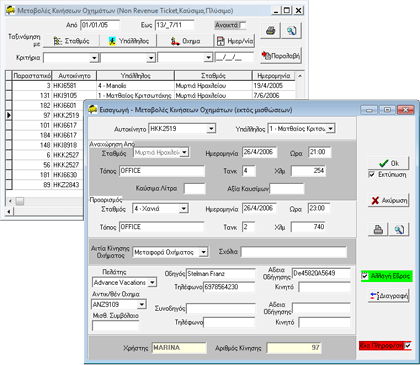
Task: Toggle the Αλλαγή Έδρας checkbox
Action: pos(365,276)
